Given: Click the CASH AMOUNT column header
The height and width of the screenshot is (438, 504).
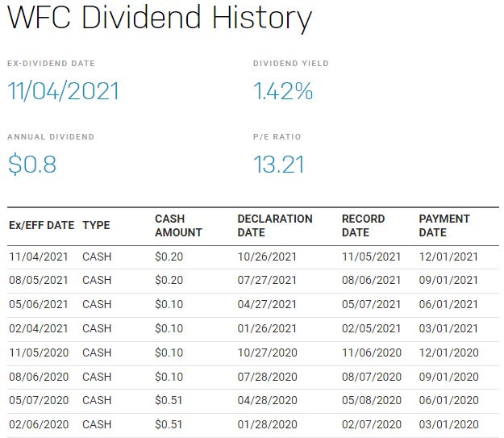Looking at the screenshot, I should point(178,225).
